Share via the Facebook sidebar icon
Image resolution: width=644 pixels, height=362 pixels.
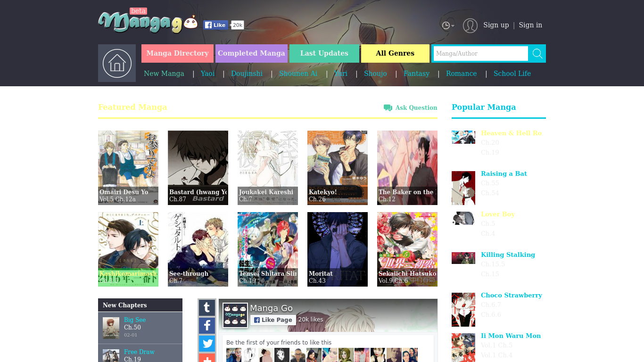(x=207, y=326)
